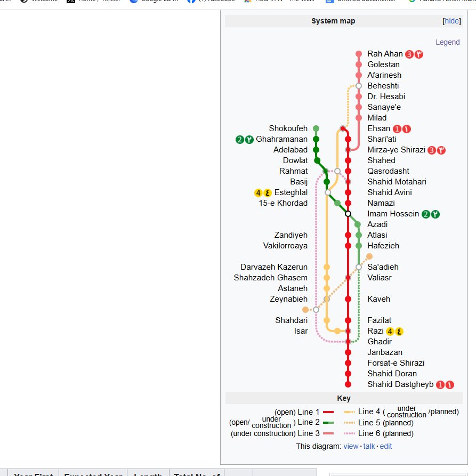Click the red line 1 badge beside Ehsan
476x476 pixels.
(397, 129)
